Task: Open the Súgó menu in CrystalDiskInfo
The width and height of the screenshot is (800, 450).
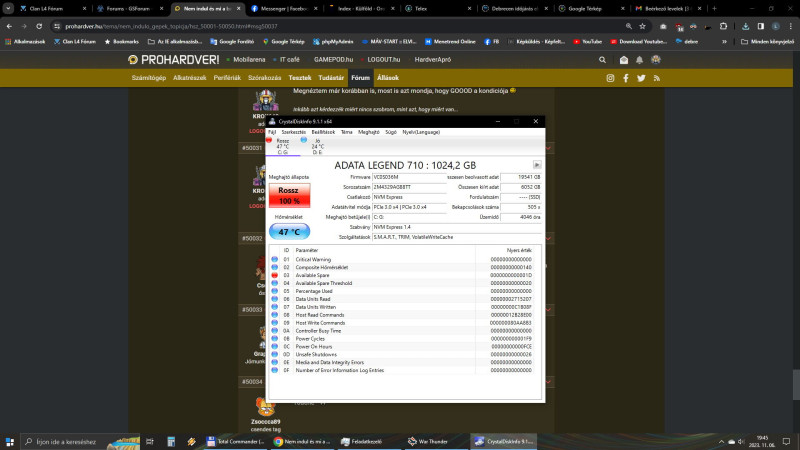Action: [x=391, y=132]
